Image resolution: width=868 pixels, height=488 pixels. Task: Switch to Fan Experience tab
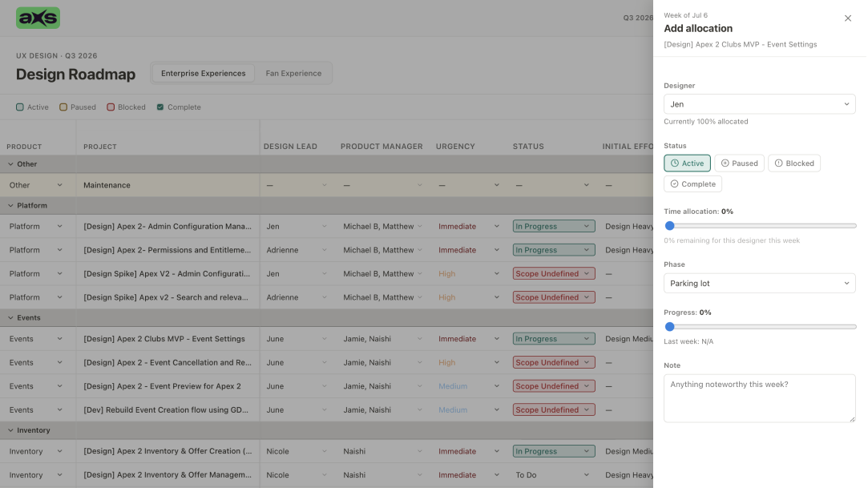pyautogui.click(x=293, y=73)
